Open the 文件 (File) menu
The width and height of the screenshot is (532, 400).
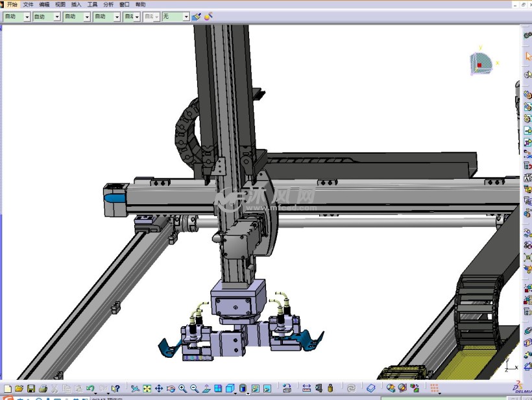[x=28, y=5]
